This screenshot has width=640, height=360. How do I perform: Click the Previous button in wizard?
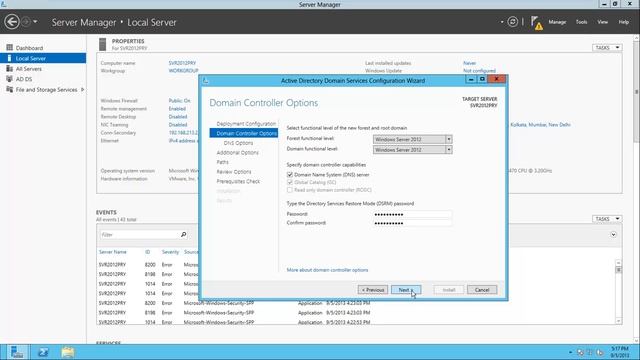coord(373,290)
